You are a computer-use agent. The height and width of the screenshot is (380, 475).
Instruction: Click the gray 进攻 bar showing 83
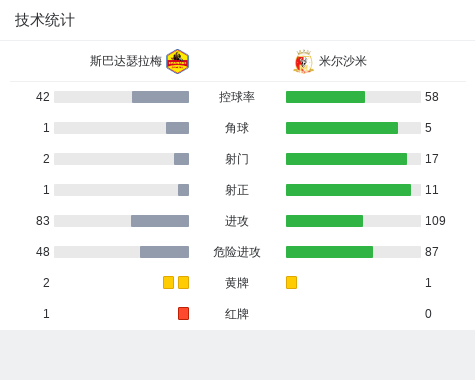point(160,221)
